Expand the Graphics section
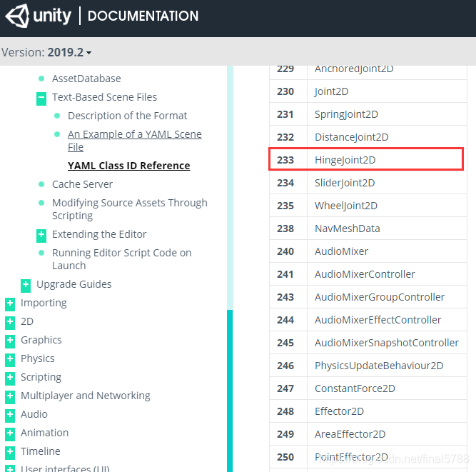Screen dimensions: 476x472 (x=10, y=341)
